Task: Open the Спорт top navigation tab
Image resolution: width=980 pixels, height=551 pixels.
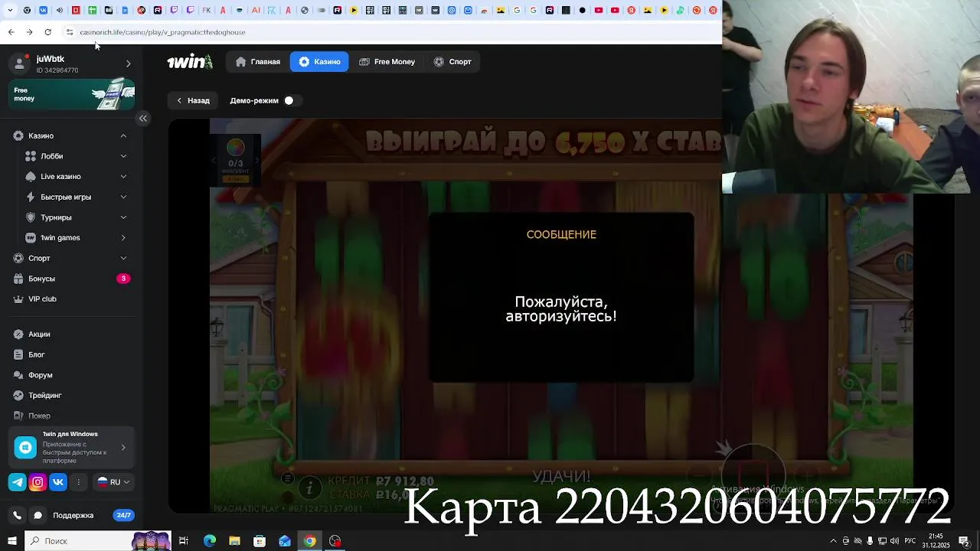Action: (x=452, y=62)
